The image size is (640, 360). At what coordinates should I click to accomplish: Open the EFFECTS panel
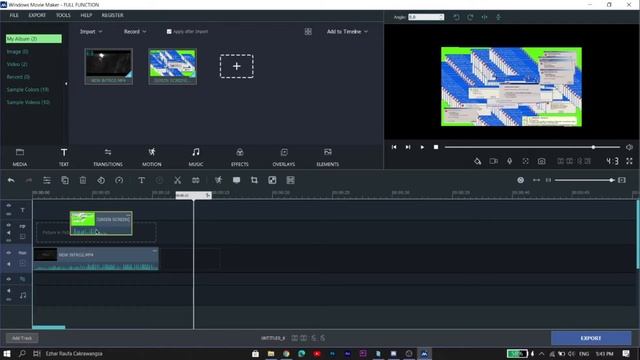[240, 157]
